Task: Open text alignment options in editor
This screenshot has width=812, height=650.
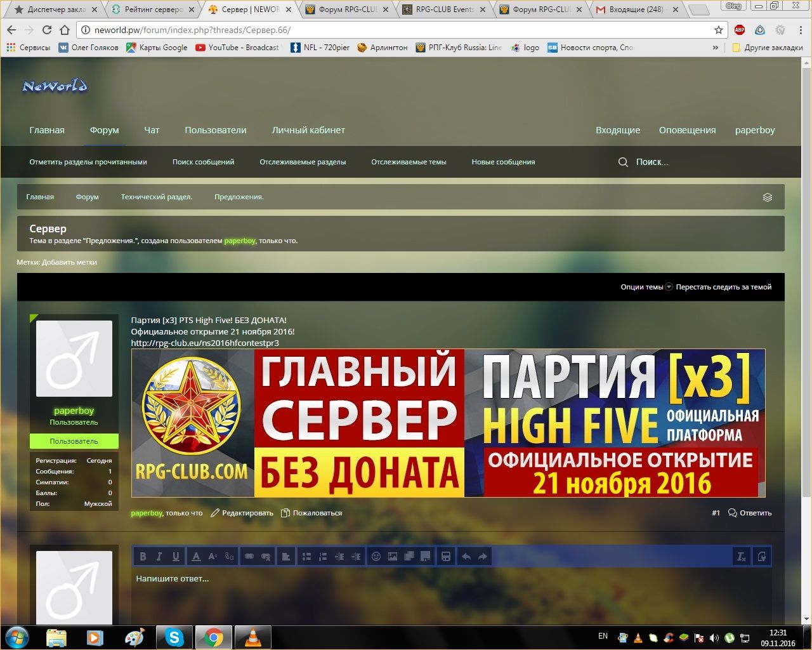Action: [x=285, y=557]
